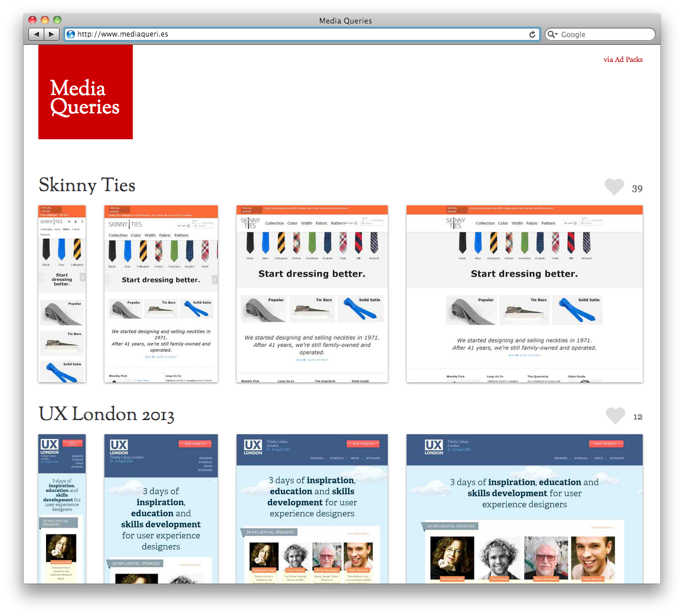Click the red close window button
Image resolution: width=684 pixels, height=616 pixels.
(32, 19)
